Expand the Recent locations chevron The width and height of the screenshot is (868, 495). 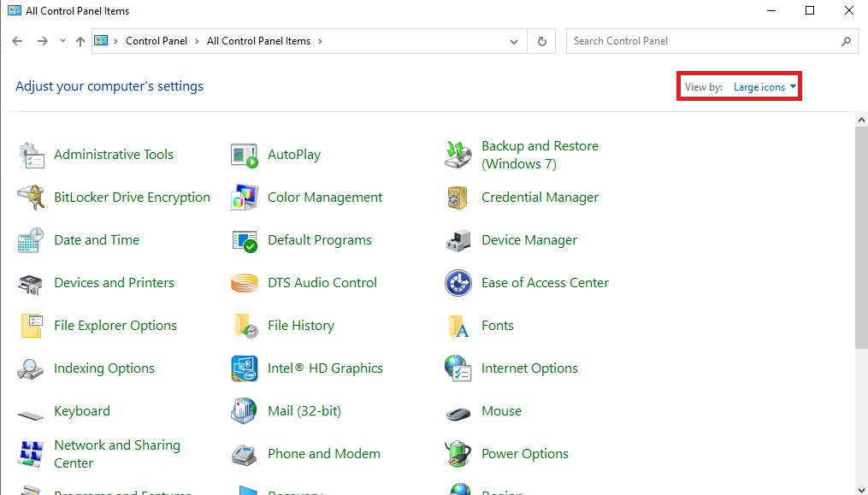click(62, 41)
